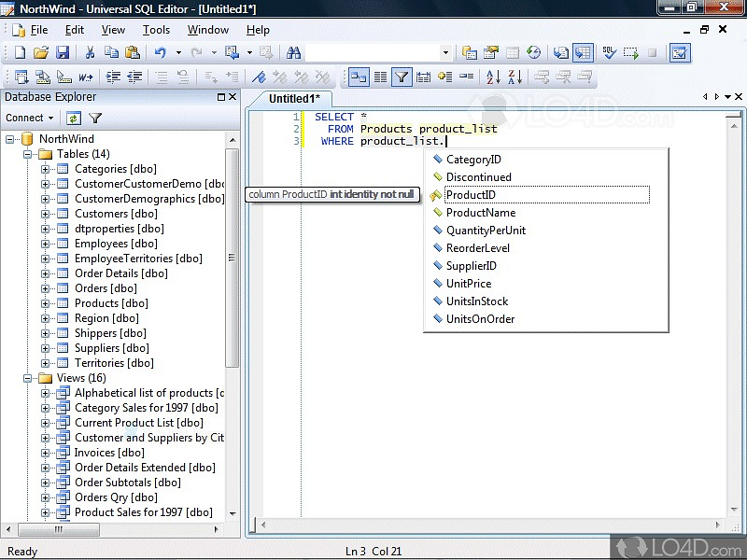Toggle the funnel filter button in second toolbar
Image resolution: width=747 pixels, height=560 pixels.
pyautogui.click(x=402, y=77)
